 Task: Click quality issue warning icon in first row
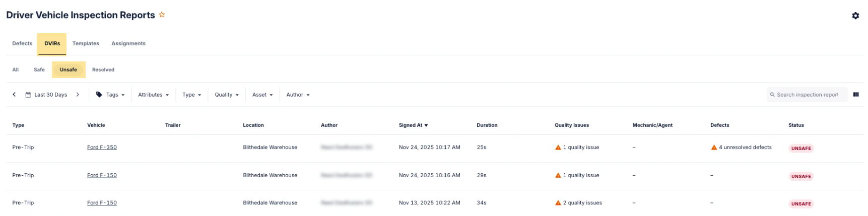pos(558,148)
